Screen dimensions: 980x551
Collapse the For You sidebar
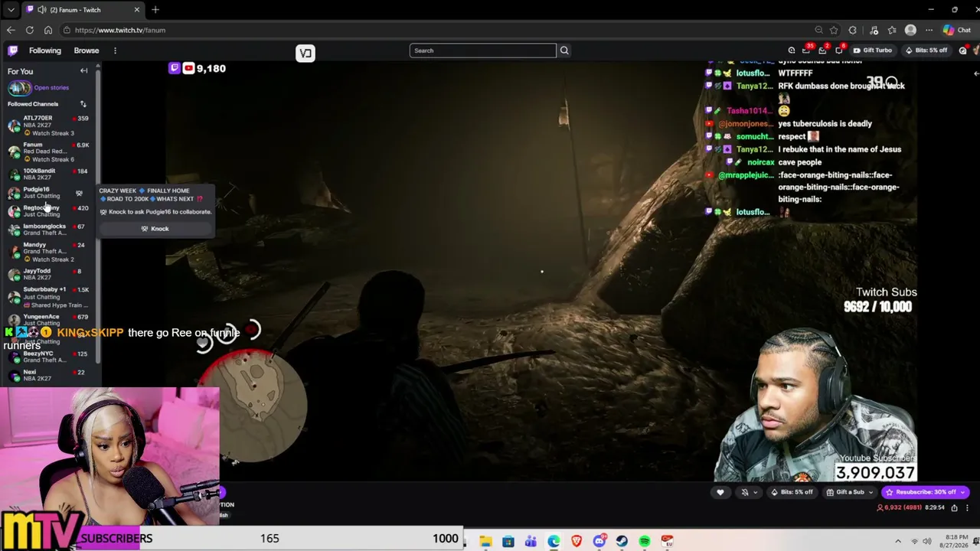click(x=84, y=71)
